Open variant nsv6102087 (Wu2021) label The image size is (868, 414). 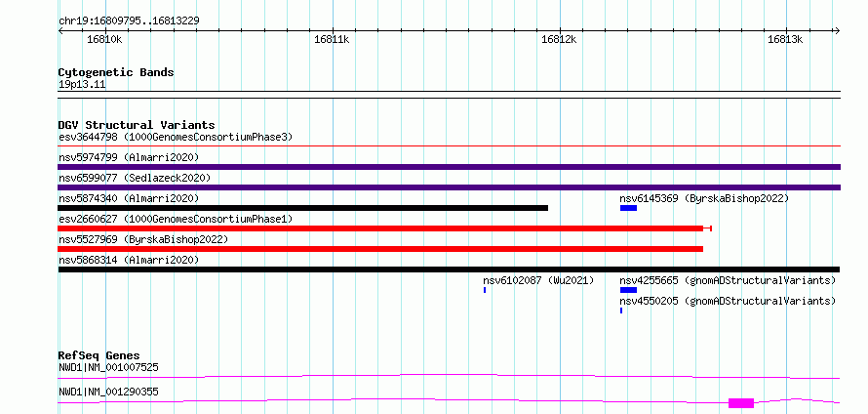tap(538, 280)
